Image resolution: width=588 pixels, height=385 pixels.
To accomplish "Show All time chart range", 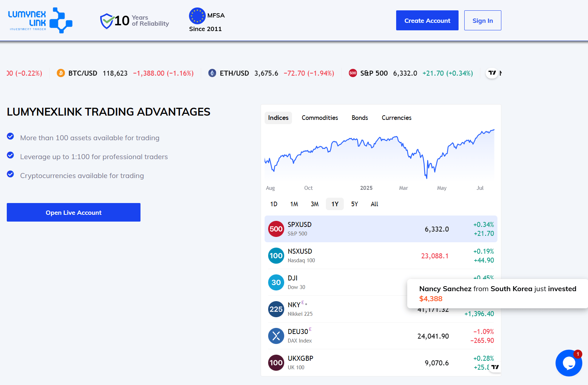I will (x=374, y=204).
